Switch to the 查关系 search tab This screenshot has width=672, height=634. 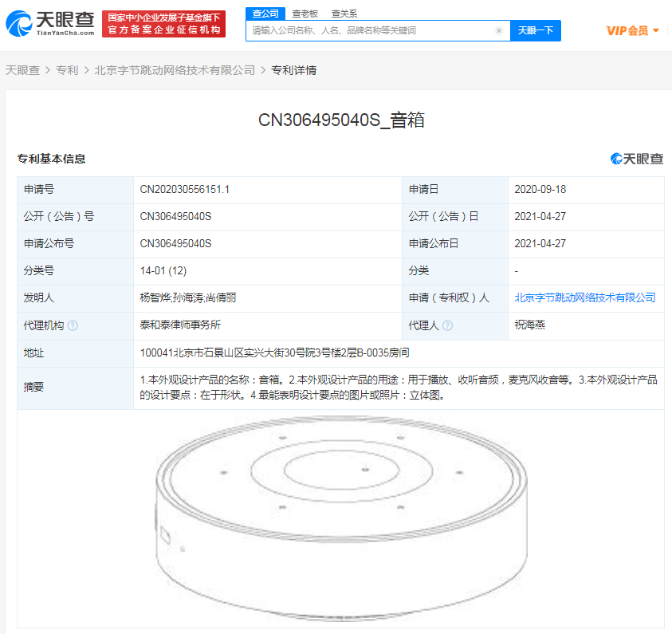tap(344, 14)
